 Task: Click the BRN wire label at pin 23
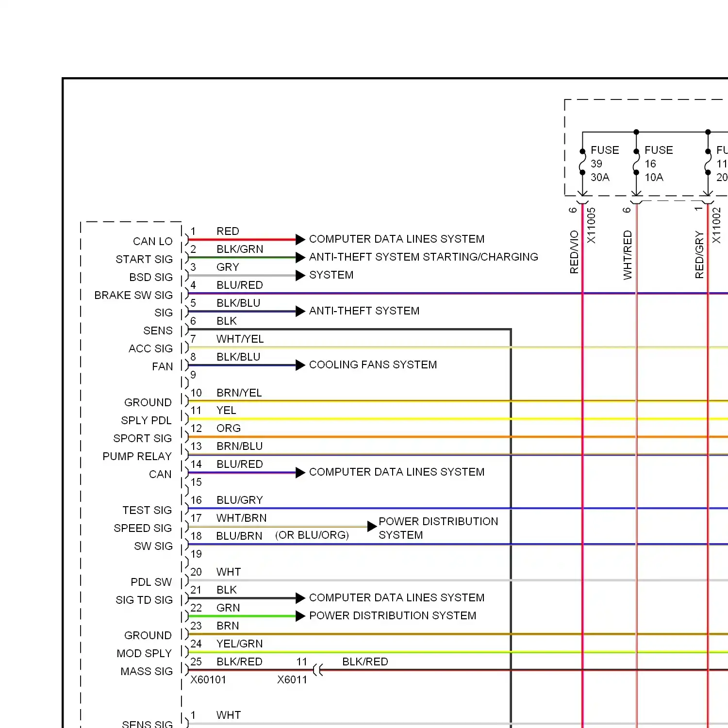pos(228,626)
